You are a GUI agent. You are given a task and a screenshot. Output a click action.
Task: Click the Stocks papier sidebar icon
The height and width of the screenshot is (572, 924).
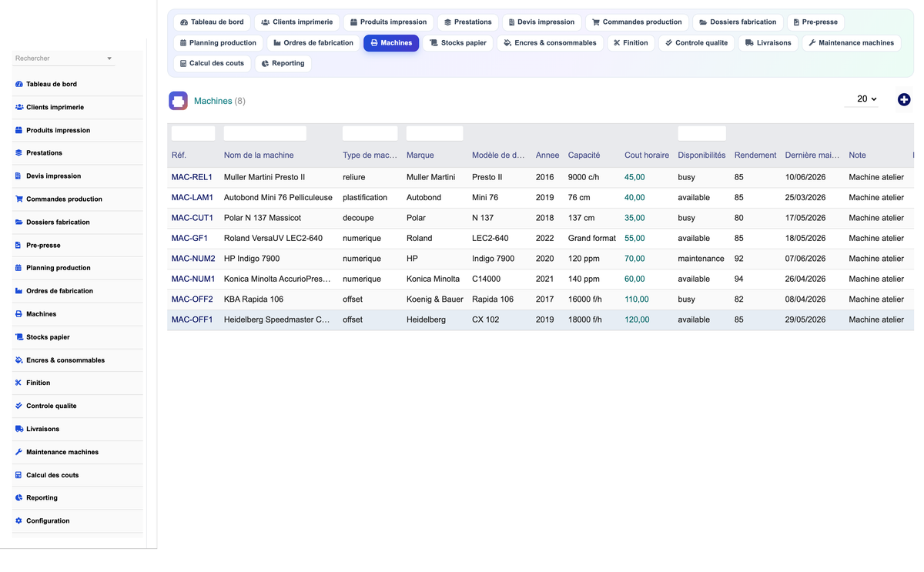(x=18, y=337)
